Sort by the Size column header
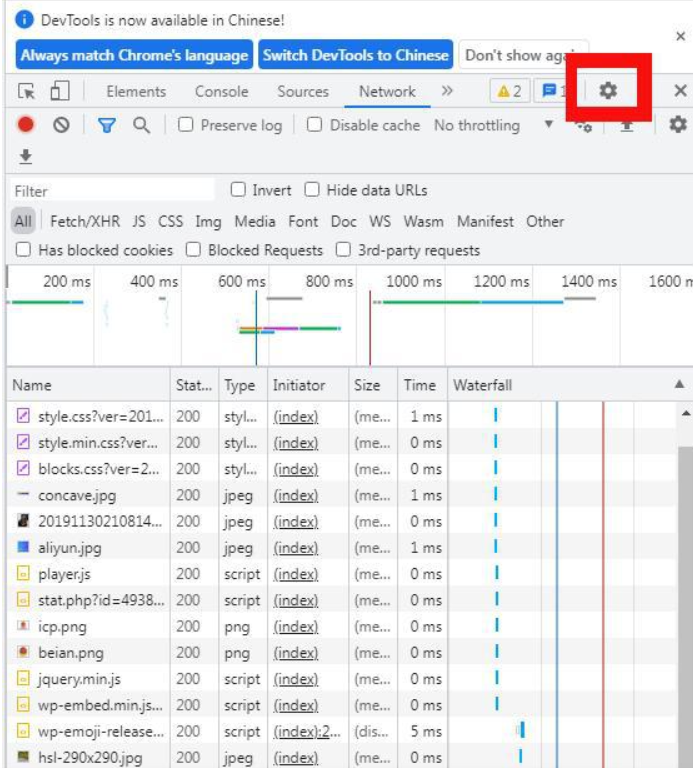693x768 pixels. (x=373, y=385)
